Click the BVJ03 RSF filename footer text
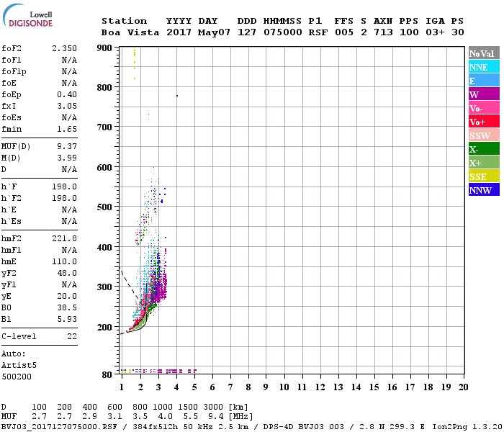Image resolution: width=504 pixels, height=432 pixels. click(x=50, y=426)
